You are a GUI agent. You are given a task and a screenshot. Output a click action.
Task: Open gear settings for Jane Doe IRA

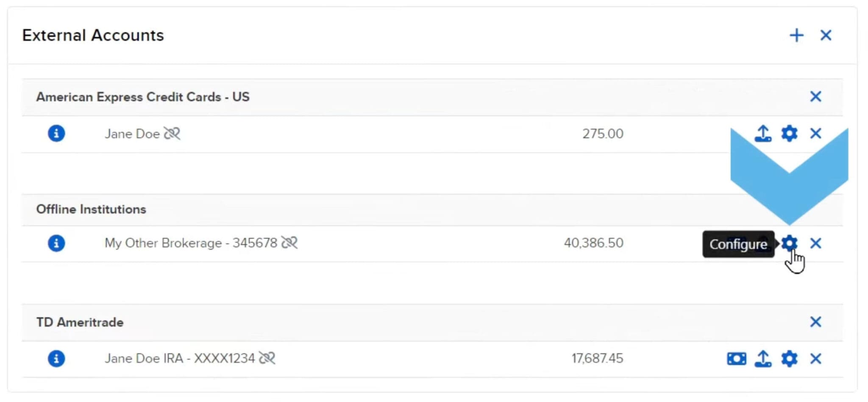(x=789, y=358)
